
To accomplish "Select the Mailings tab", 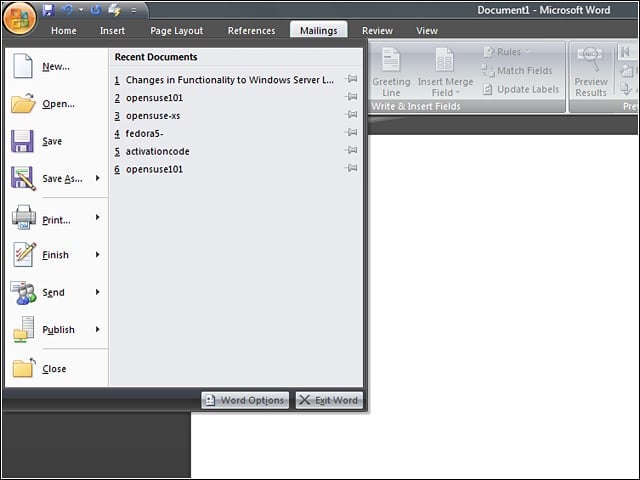I will (318, 30).
